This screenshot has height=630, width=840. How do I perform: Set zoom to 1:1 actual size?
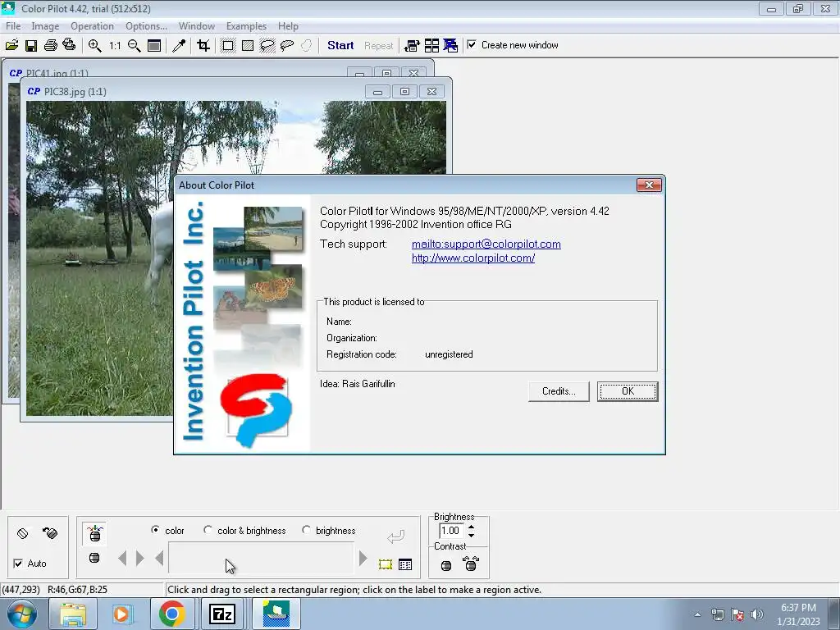tap(115, 46)
